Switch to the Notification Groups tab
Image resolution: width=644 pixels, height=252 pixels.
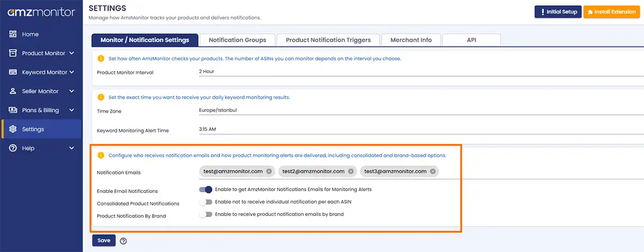pos(237,40)
